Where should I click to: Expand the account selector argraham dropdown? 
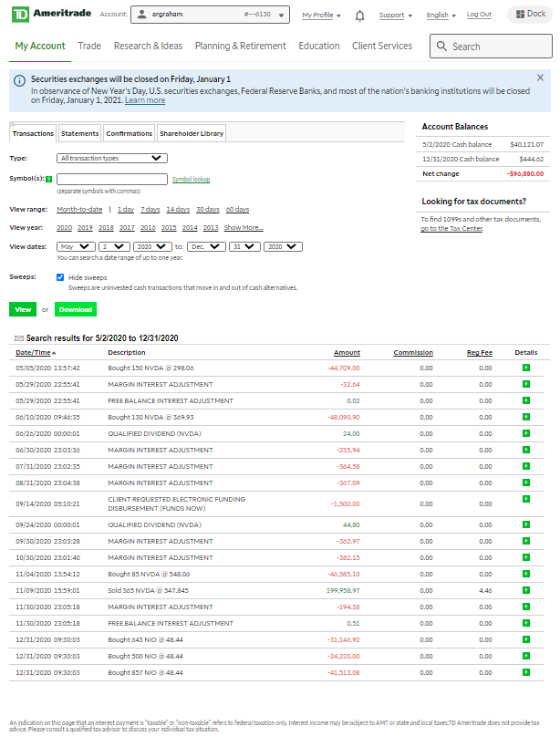pyautogui.click(x=209, y=15)
